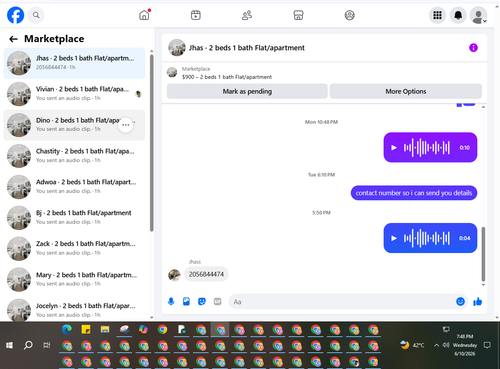The image size is (500, 369).
Task: Click the More Options button
Action: tap(406, 91)
